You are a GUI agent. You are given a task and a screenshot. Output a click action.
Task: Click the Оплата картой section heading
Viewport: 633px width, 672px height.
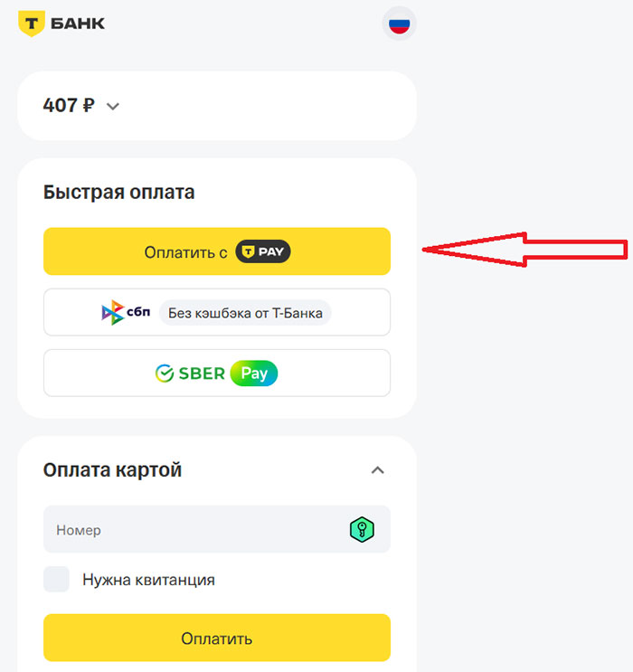point(112,470)
